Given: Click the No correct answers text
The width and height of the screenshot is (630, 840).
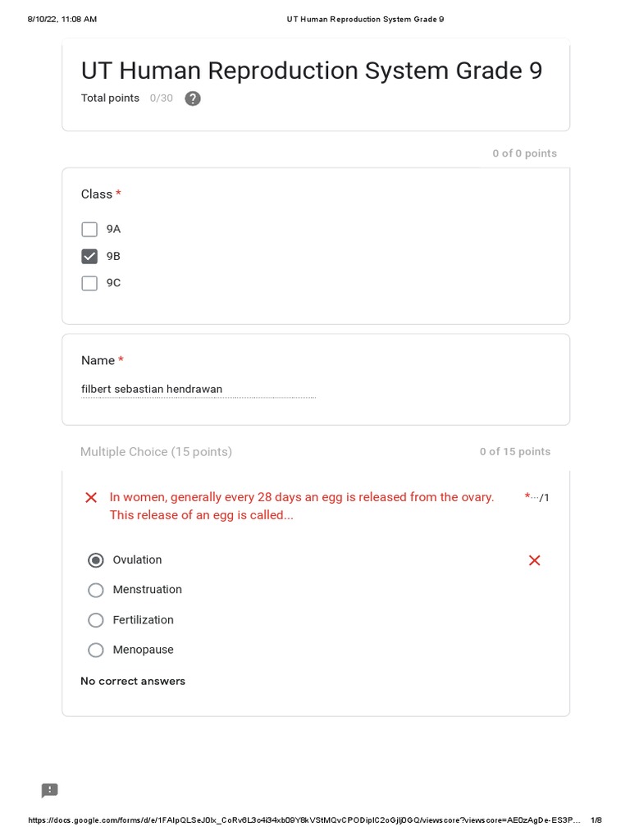Looking at the screenshot, I should point(133,682).
